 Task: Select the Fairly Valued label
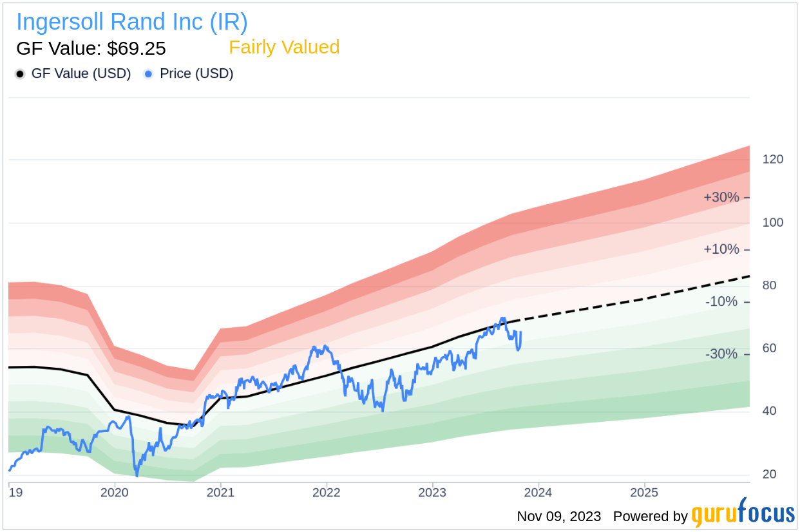point(284,48)
